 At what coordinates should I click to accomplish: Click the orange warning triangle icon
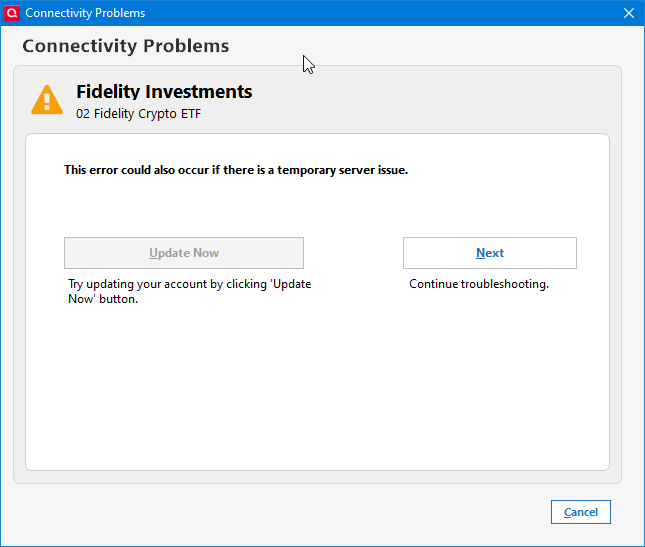pos(47,100)
